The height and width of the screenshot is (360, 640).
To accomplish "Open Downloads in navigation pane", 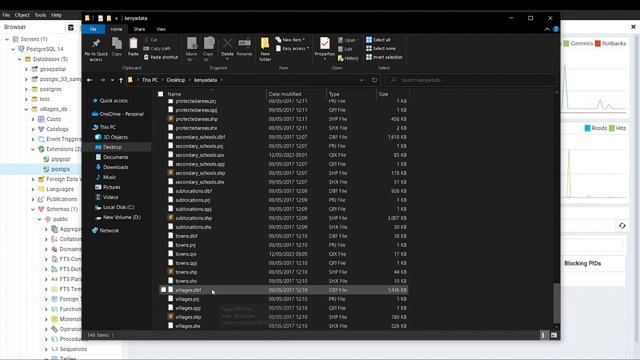I will coord(116,167).
